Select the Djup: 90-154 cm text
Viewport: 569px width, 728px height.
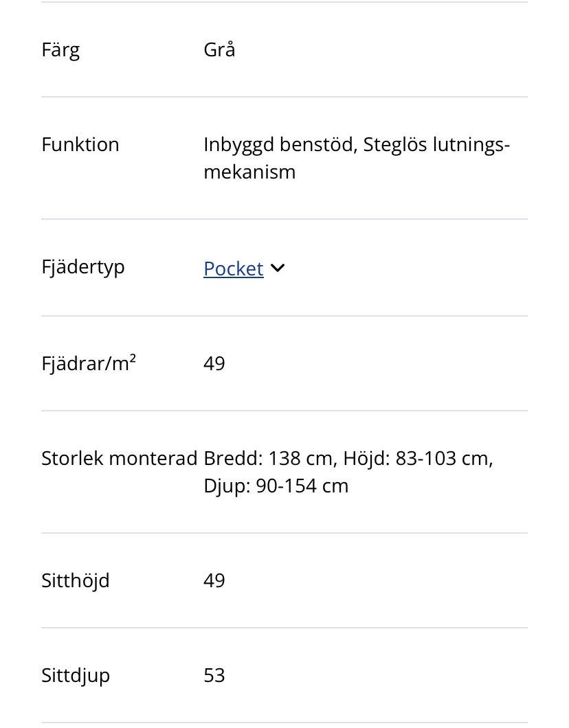click(276, 486)
